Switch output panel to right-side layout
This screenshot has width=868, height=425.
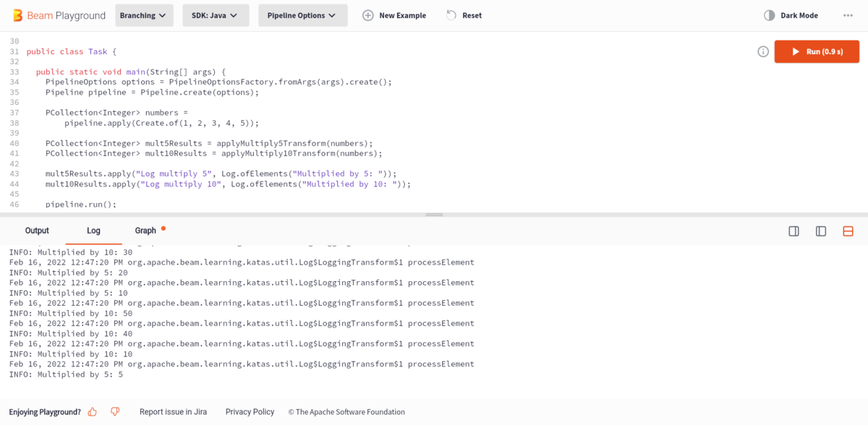point(793,231)
